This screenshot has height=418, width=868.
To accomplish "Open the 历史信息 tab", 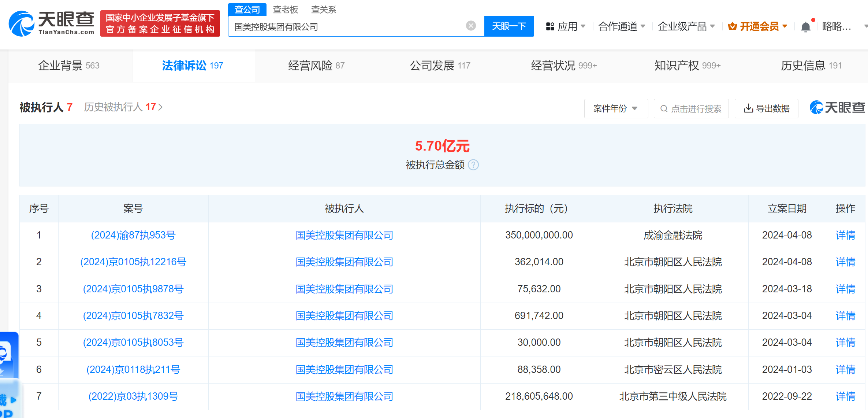I will [x=811, y=66].
